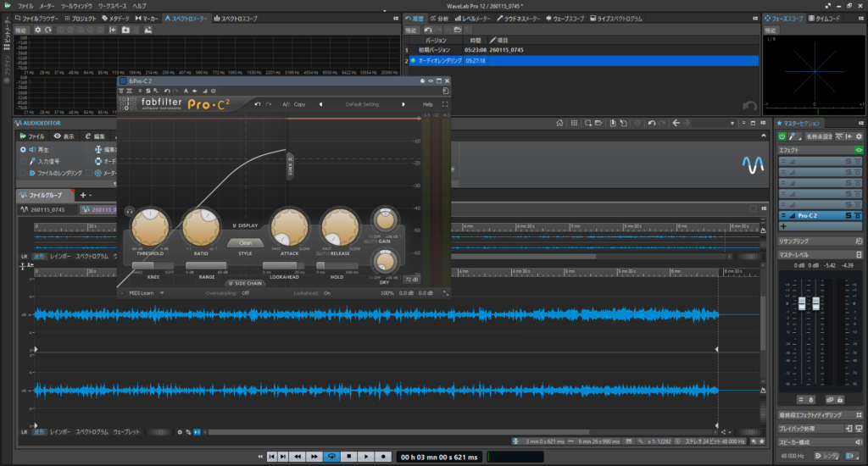This screenshot has height=466, width=868.
Task: Click the home icon in the editor toolbar
Action: coord(560,124)
